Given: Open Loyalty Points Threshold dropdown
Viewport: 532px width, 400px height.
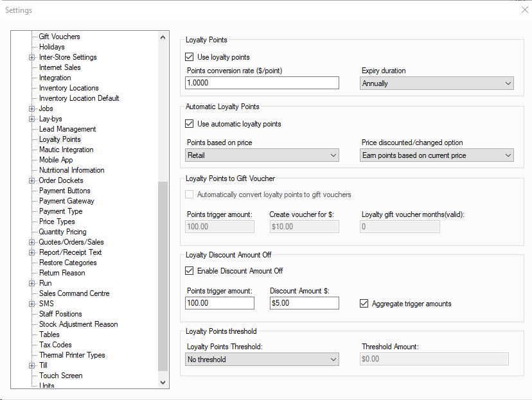Looking at the screenshot, I should [262, 360].
